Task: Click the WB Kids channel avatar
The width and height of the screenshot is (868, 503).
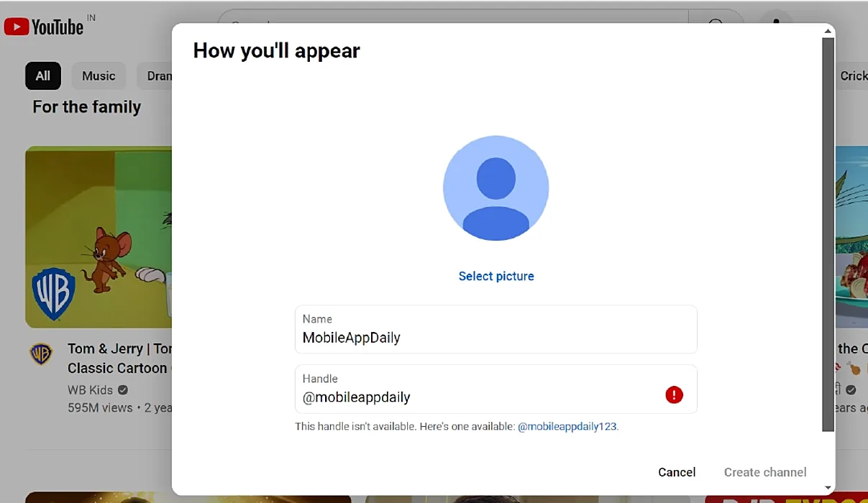Action: pyautogui.click(x=41, y=354)
